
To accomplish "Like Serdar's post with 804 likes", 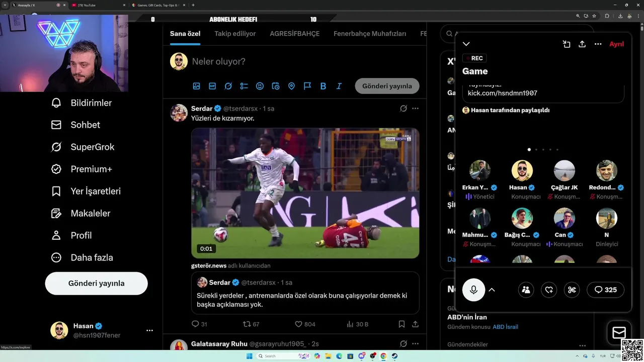I will point(305,324).
